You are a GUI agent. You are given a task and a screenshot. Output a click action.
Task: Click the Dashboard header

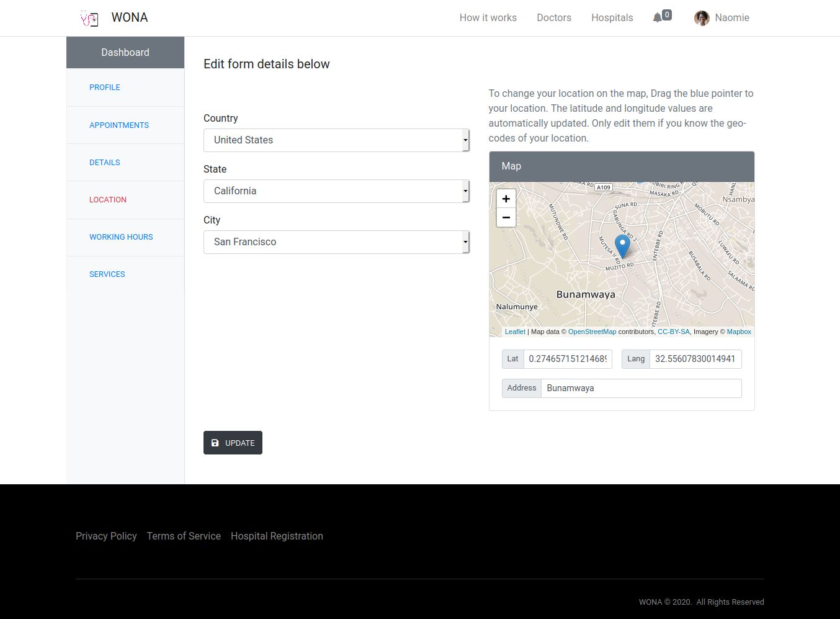(x=125, y=53)
